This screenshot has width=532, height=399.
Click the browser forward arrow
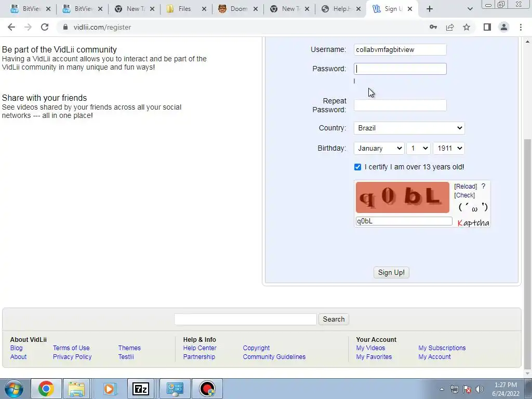tap(28, 27)
